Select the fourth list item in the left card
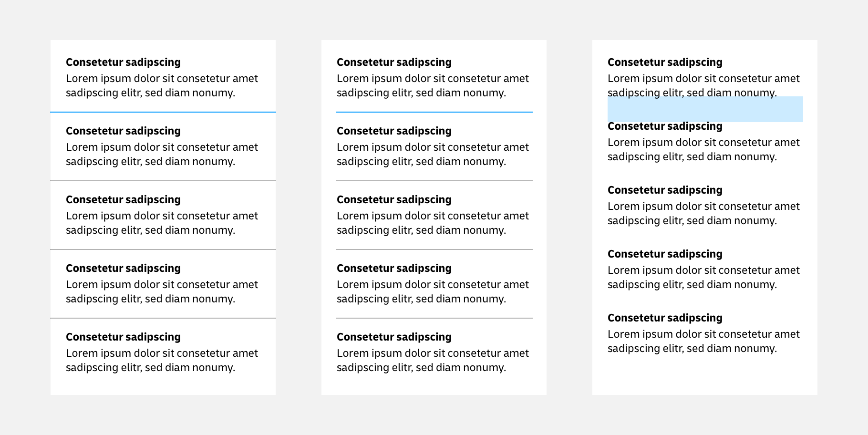868x435 pixels. (162, 284)
